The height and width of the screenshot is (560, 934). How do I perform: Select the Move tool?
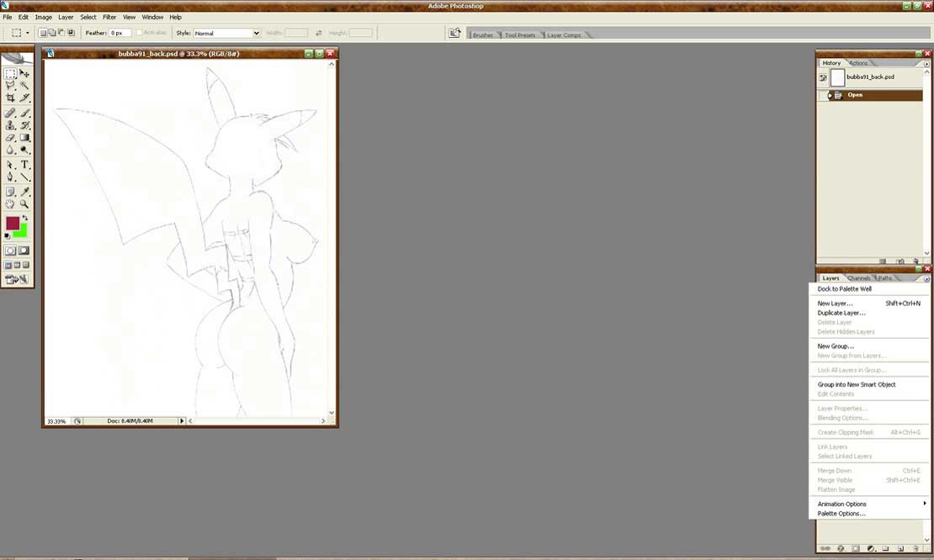[x=24, y=74]
